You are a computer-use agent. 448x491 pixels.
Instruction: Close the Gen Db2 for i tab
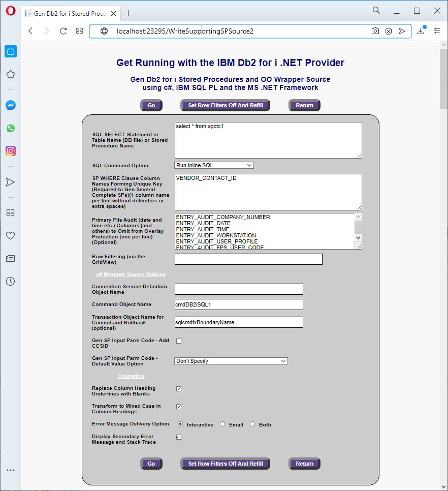coord(114,13)
